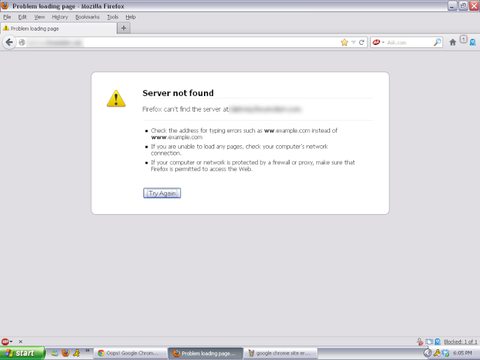Viewport: 480px width, 360px height.
Task: Go to the Home page icon
Action: [452, 42]
